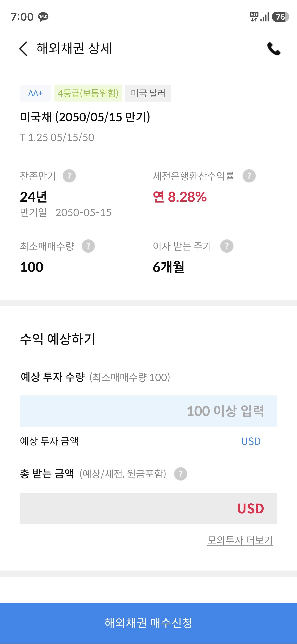
Task: Open help icon next to 총 받는 금액
Action: pyautogui.click(x=181, y=474)
